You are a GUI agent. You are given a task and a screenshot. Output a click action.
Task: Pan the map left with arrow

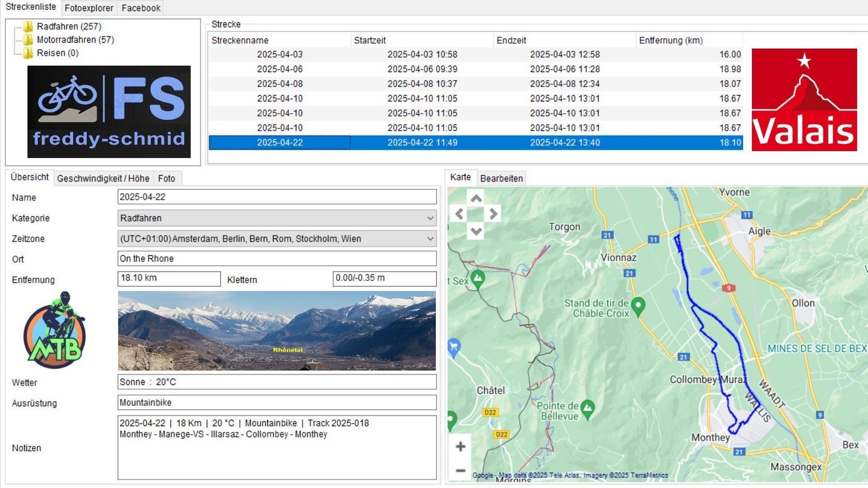459,214
